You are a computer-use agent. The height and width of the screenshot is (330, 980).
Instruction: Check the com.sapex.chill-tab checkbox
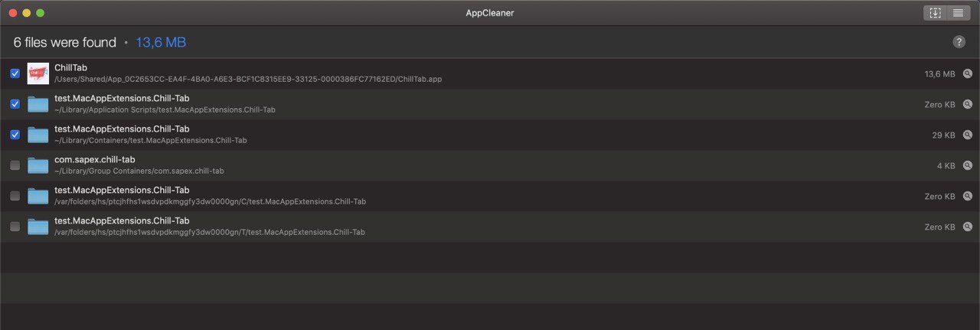[x=15, y=165]
